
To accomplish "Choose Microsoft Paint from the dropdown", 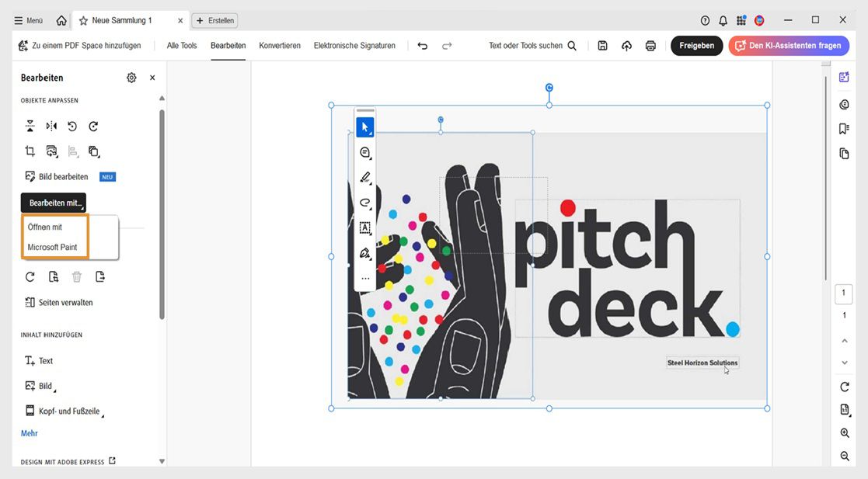I will [x=53, y=247].
